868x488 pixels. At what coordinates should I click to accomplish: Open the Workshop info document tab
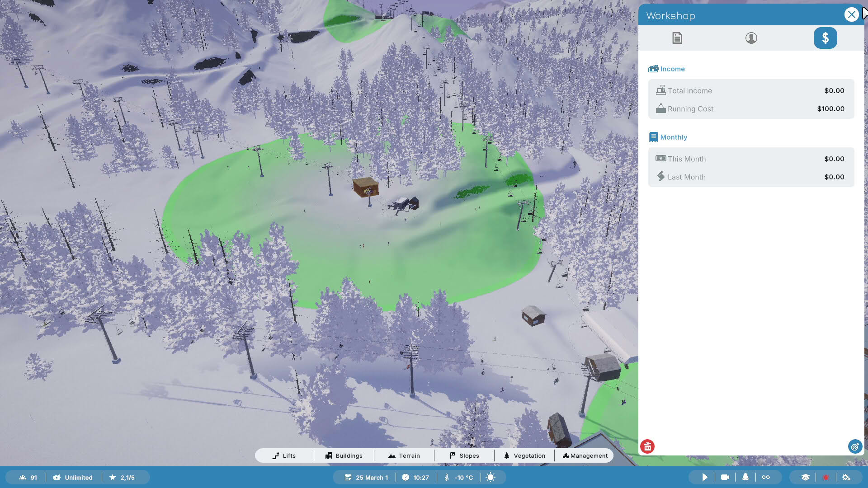(677, 38)
